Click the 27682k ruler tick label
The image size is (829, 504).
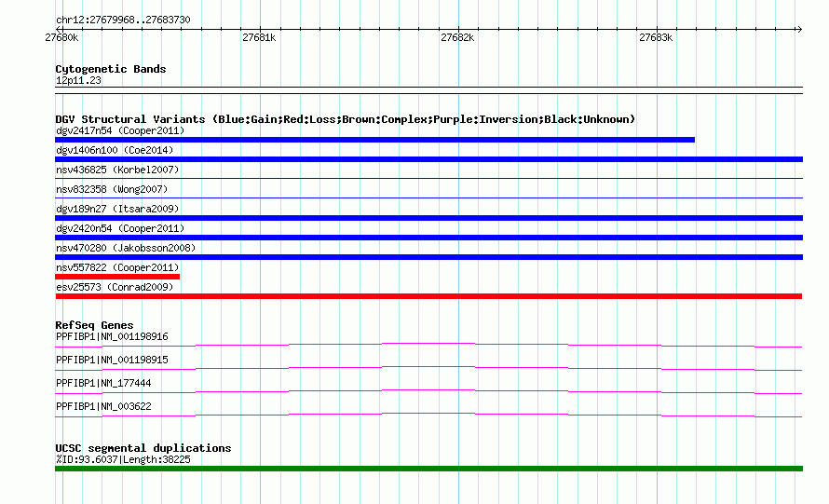tap(457, 37)
